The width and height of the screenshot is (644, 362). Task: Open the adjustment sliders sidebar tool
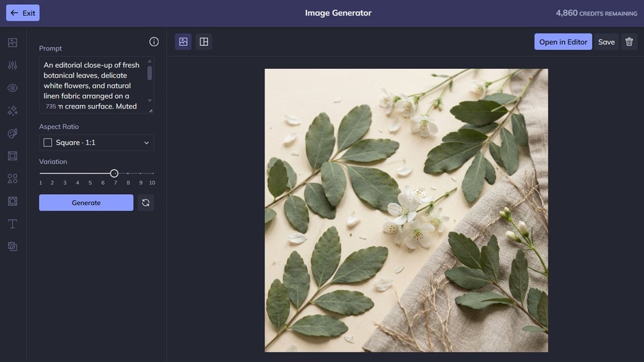[12, 65]
